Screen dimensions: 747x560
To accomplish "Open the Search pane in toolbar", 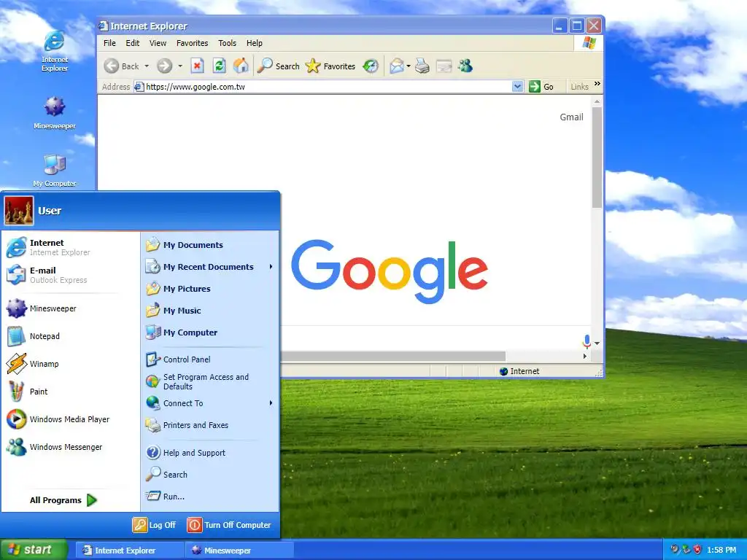I will (x=278, y=66).
